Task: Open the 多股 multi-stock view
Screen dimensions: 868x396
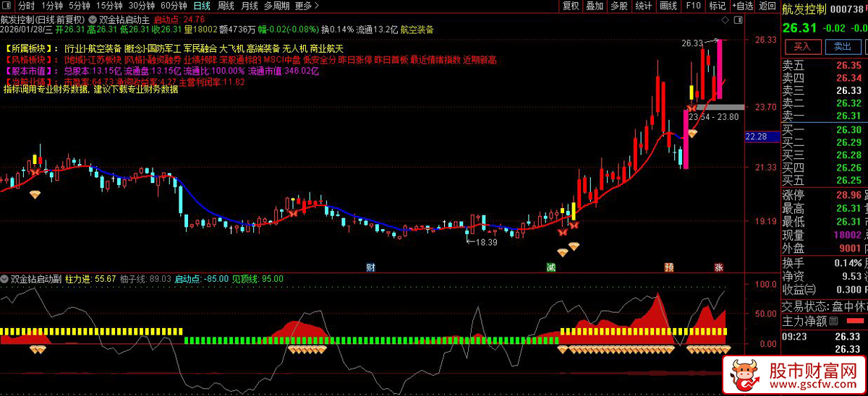Action: (619, 6)
